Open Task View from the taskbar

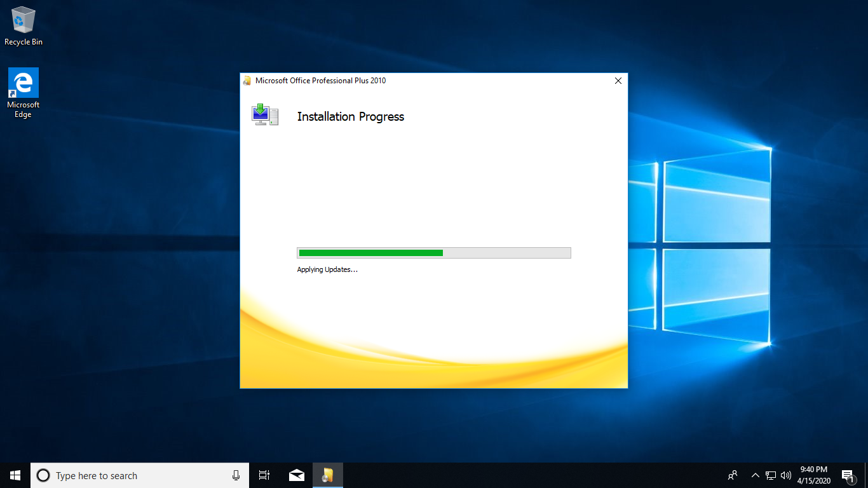point(264,475)
